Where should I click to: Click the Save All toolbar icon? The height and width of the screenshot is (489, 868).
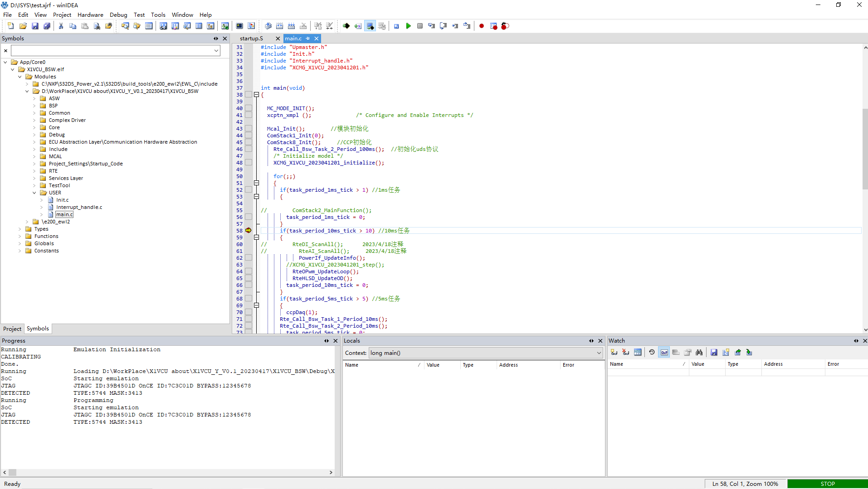47,26
